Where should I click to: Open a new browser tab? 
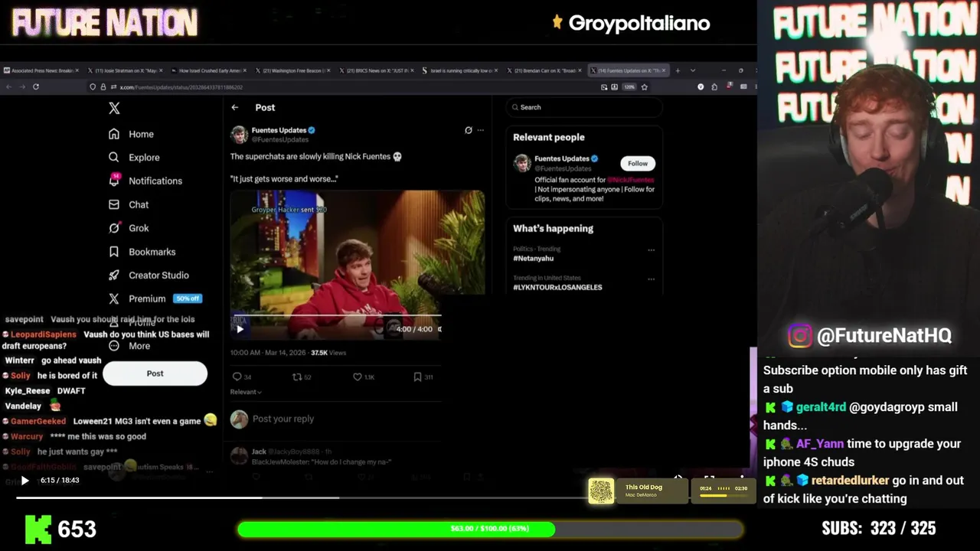678,70
